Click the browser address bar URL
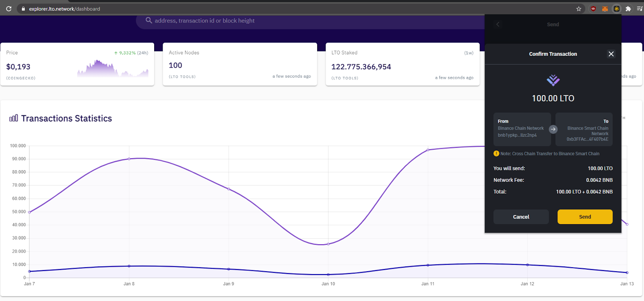The image size is (644, 301). 64,9
